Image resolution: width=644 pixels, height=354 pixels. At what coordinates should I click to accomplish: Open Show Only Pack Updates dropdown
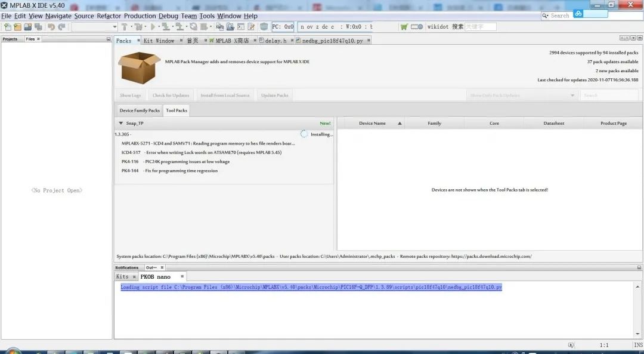point(522,96)
